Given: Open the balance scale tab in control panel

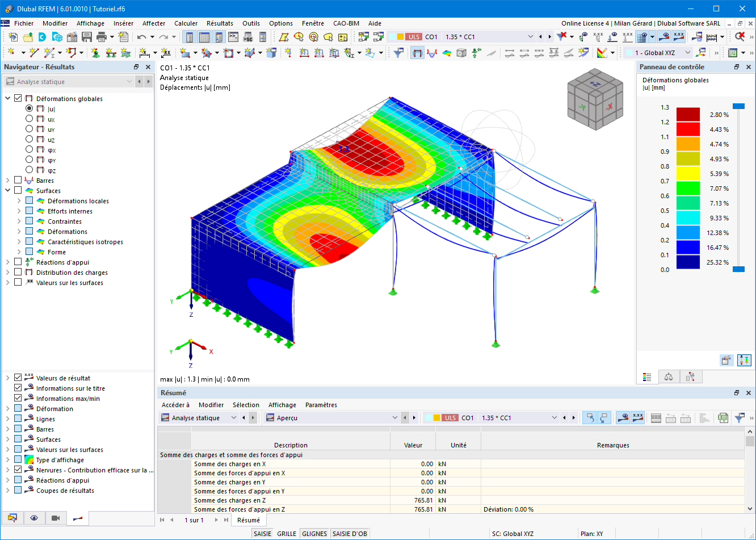Looking at the screenshot, I should [669, 376].
